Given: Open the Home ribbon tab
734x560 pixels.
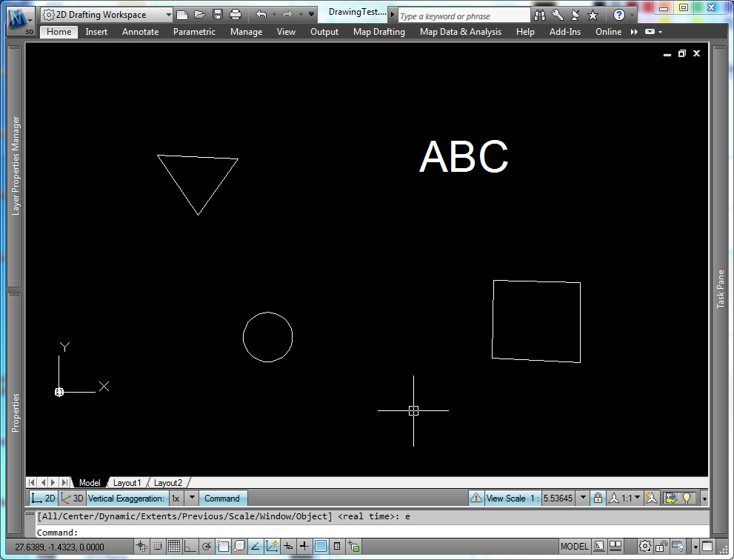Looking at the screenshot, I should (x=59, y=31).
